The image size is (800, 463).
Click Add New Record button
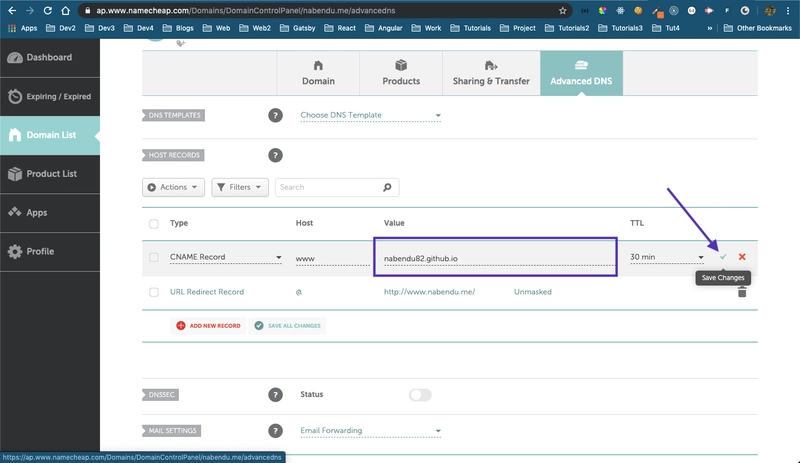(x=208, y=326)
